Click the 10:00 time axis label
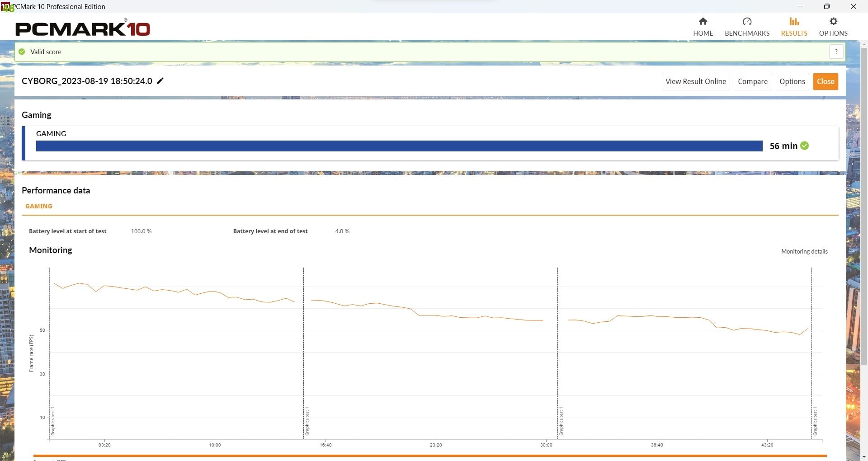868x461 pixels. tap(215, 445)
